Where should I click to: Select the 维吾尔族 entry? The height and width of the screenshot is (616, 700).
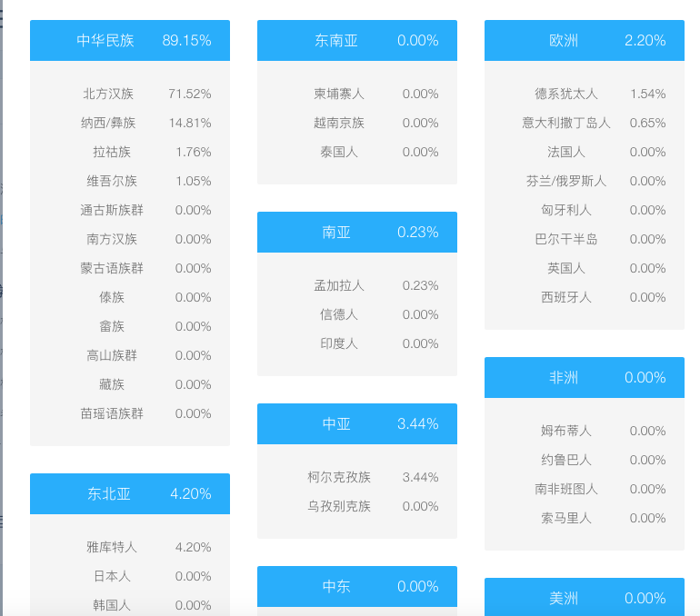click(129, 181)
